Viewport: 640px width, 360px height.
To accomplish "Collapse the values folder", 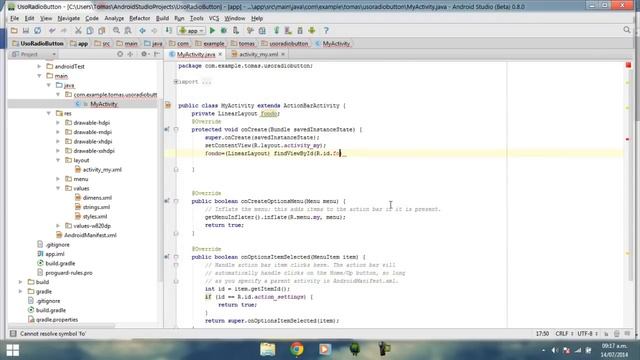I will 58,188.
